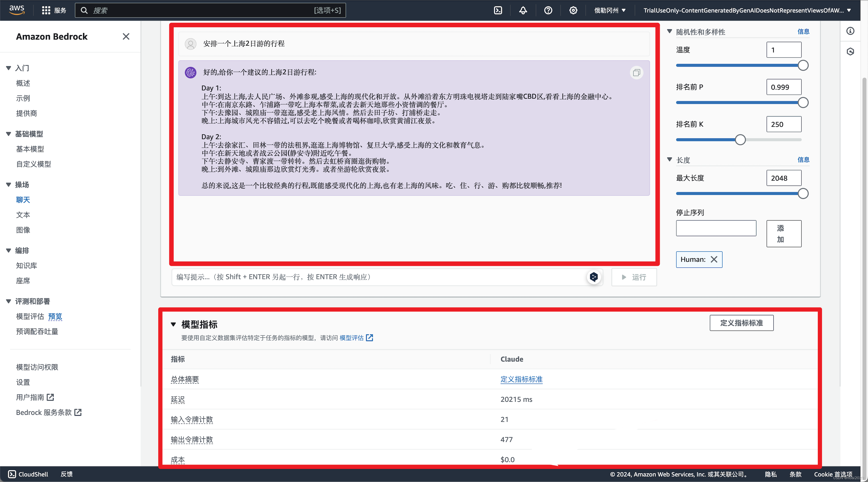Collapse the 评测和部署 sidebar section
This screenshot has width=868, height=482.
tap(8, 301)
